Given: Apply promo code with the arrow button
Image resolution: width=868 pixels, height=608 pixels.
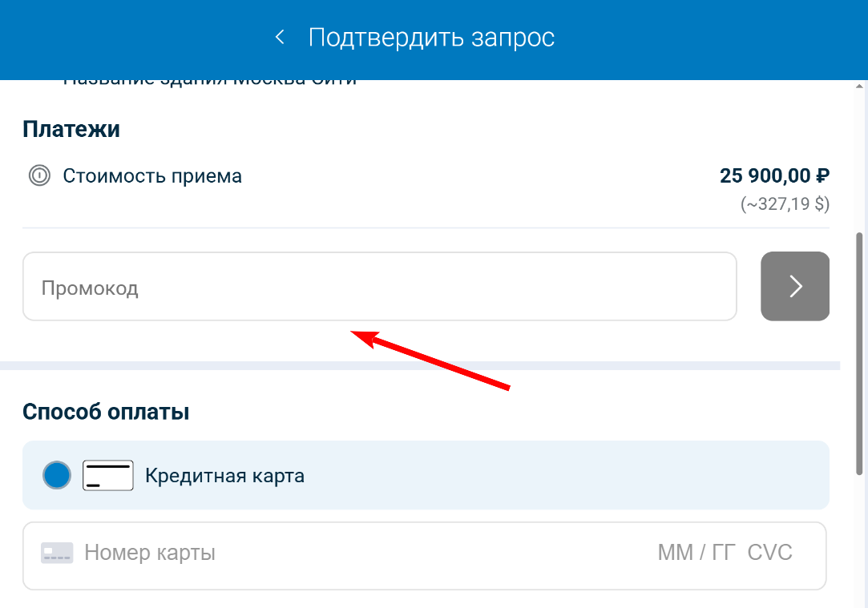Looking at the screenshot, I should (x=794, y=287).
